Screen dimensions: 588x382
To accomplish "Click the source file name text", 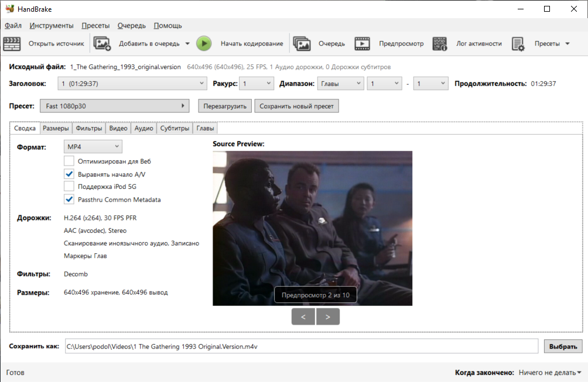I will 125,67.
